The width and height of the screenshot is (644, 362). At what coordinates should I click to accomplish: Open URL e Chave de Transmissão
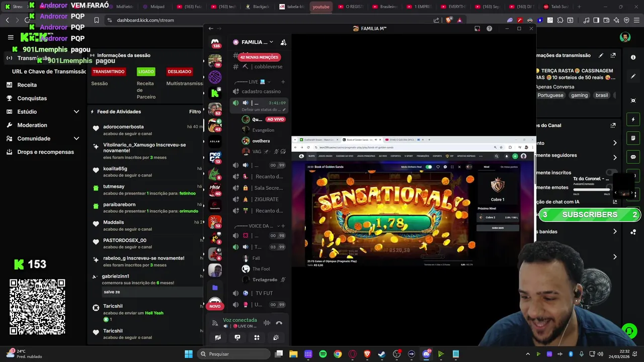[x=49, y=71]
